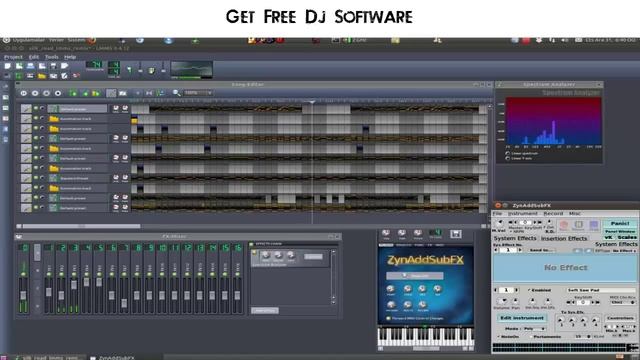
Task: Open the Help menu
Action: [70, 57]
